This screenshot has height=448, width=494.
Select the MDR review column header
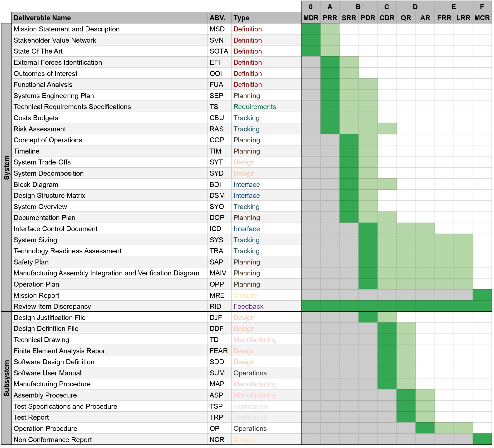(x=311, y=18)
